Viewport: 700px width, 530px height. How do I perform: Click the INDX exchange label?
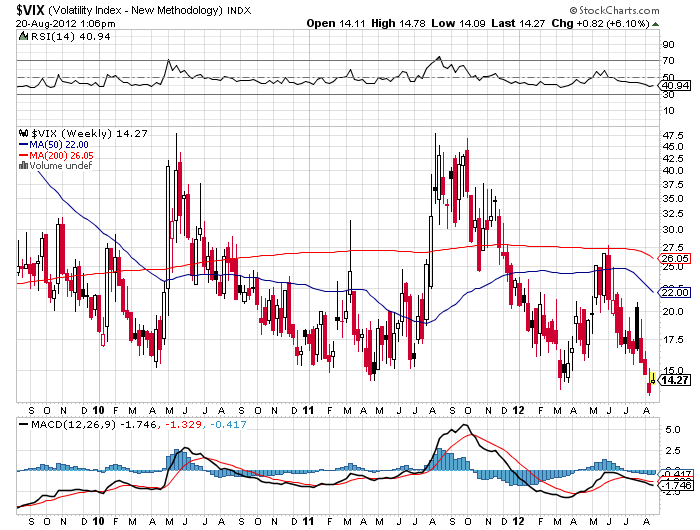coord(239,10)
